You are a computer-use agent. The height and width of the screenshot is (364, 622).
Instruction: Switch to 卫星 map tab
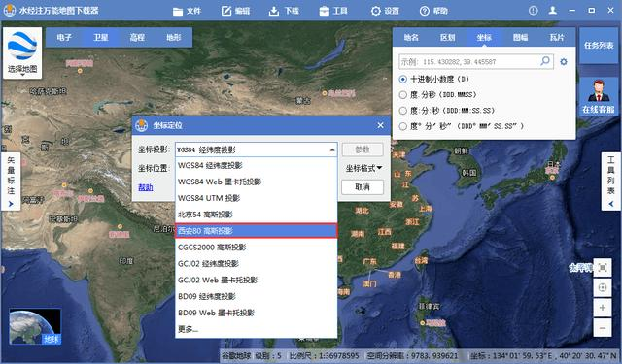[101, 37]
